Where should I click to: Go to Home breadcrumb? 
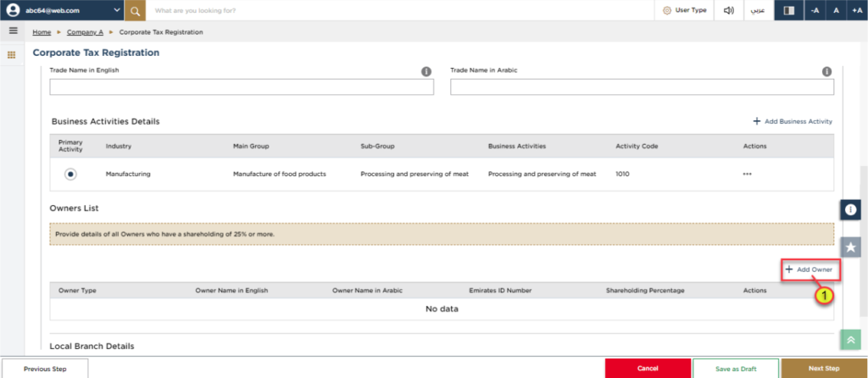(42, 32)
